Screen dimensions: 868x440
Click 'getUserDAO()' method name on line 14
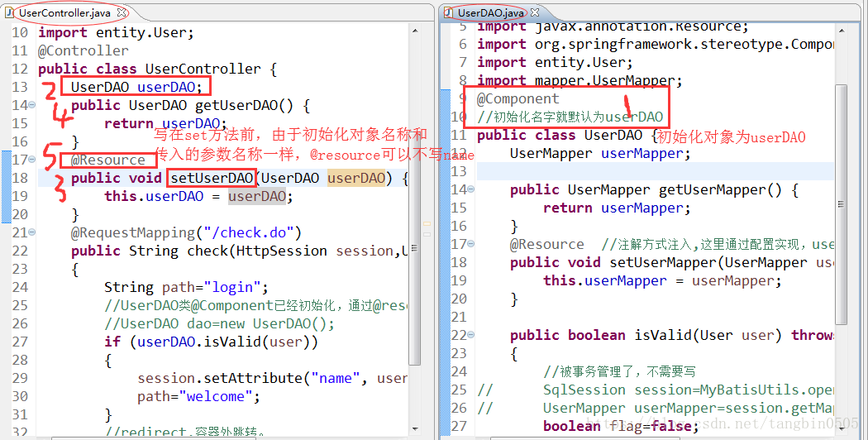pos(248,105)
